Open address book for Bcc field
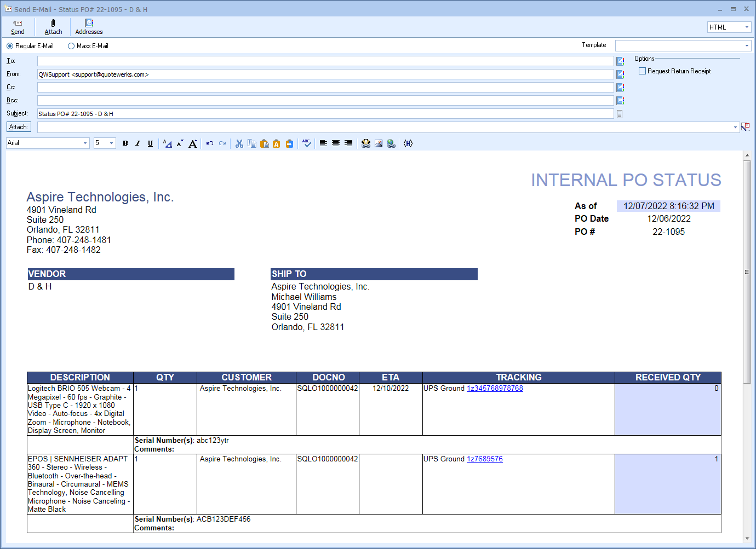The image size is (756, 549). pos(620,101)
